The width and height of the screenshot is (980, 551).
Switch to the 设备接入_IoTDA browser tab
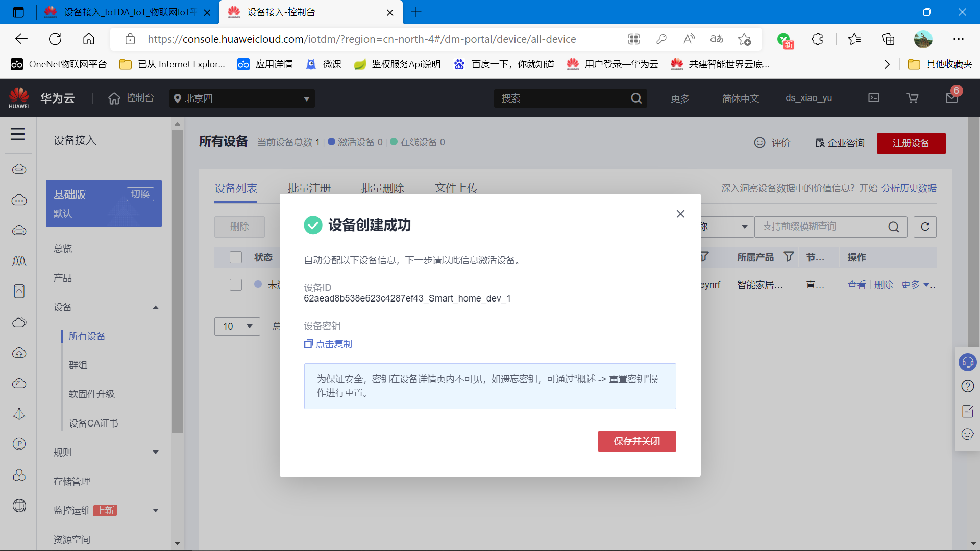pos(128,12)
